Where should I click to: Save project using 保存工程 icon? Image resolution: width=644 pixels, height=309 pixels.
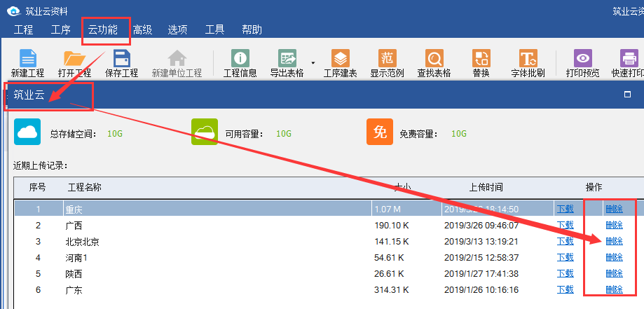(x=121, y=59)
